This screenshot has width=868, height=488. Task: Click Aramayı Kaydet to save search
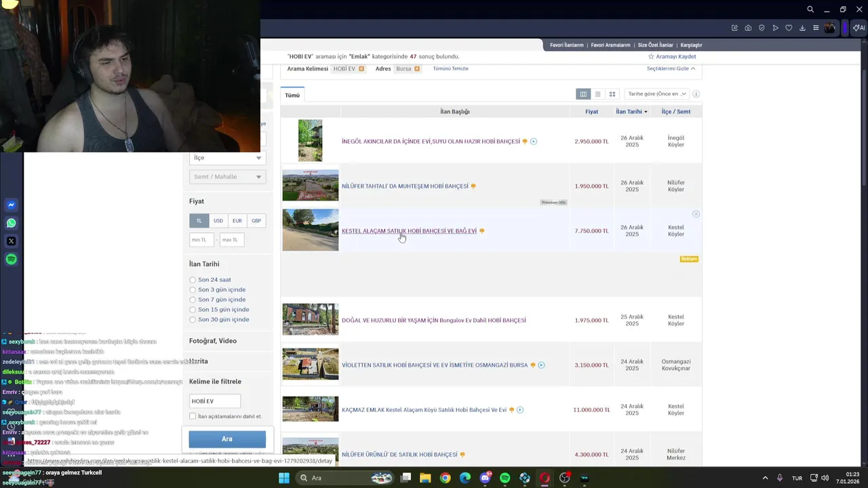(x=672, y=57)
